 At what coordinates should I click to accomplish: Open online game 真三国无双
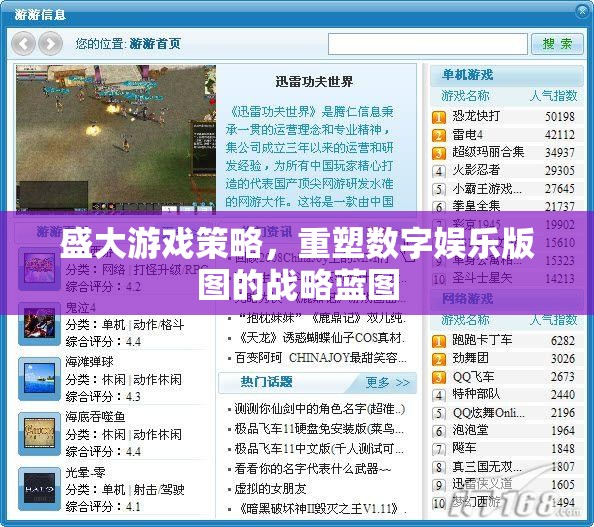pos(487,466)
